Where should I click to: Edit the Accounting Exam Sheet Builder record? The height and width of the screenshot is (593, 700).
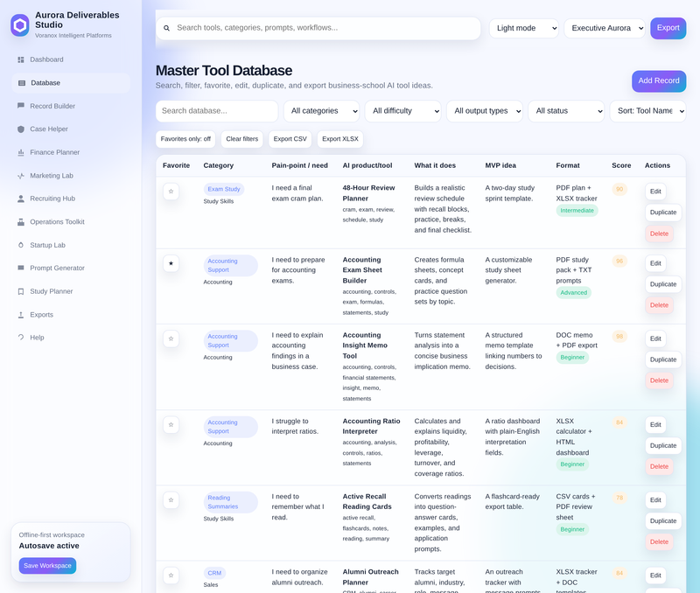point(655,263)
